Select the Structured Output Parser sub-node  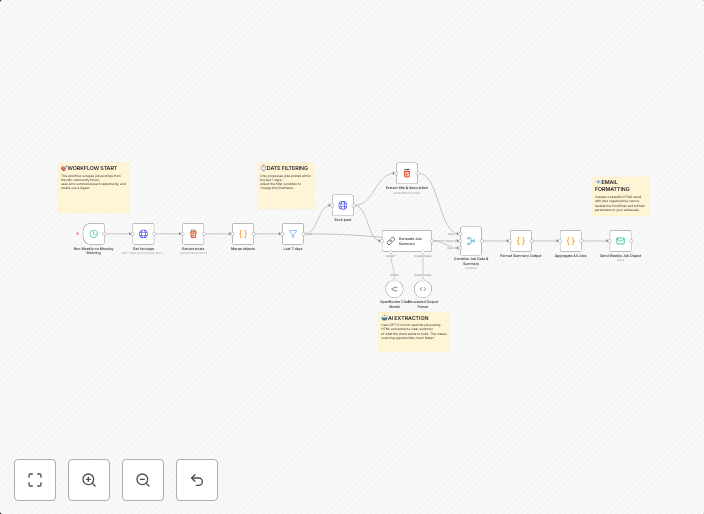[423, 289]
